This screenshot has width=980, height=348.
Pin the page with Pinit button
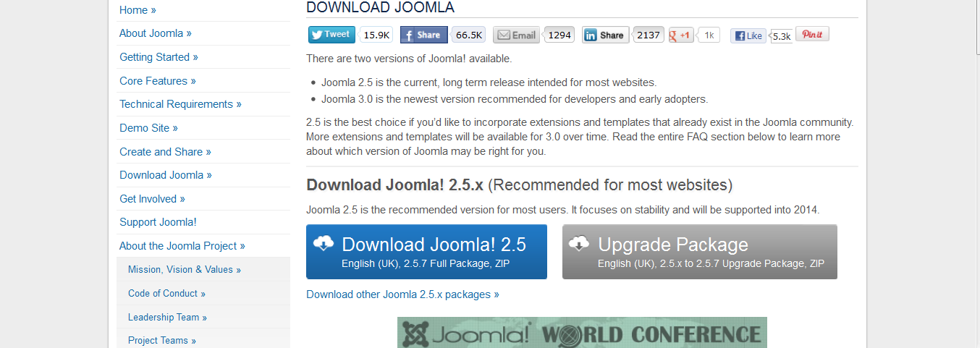[812, 34]
